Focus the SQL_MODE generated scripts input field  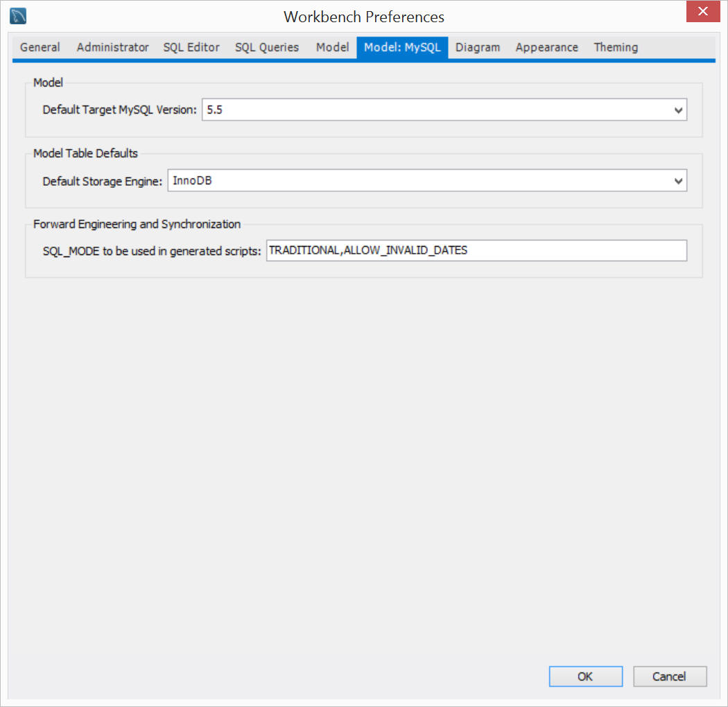476,251
